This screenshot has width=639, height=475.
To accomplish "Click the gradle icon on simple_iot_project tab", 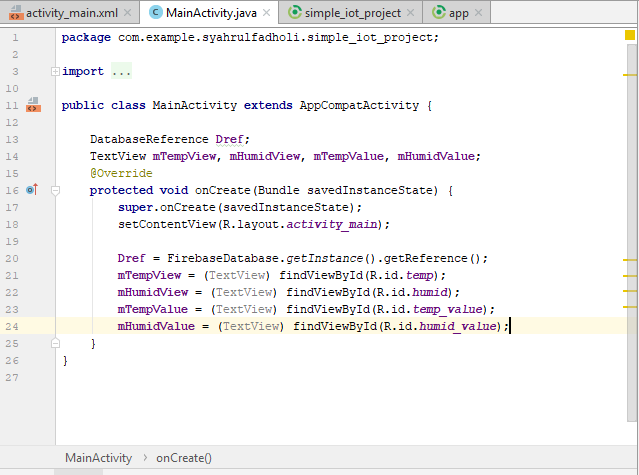I will coord(295,12).
